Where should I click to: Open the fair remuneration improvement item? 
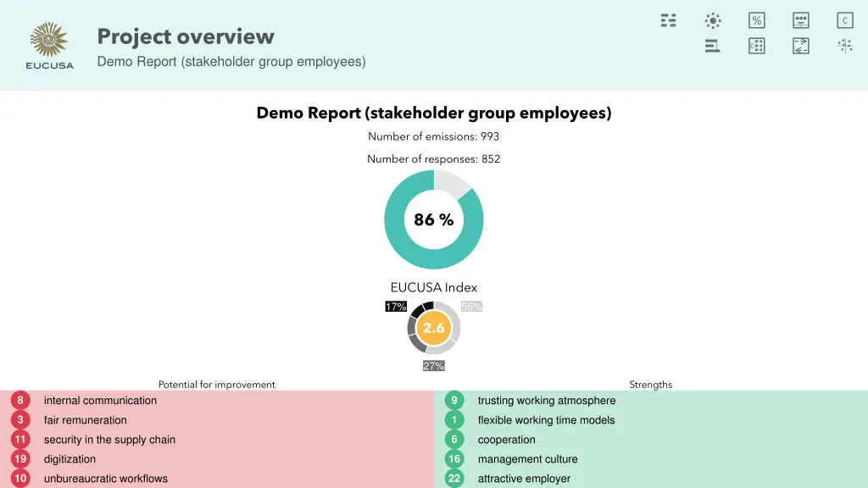(85, 420)
